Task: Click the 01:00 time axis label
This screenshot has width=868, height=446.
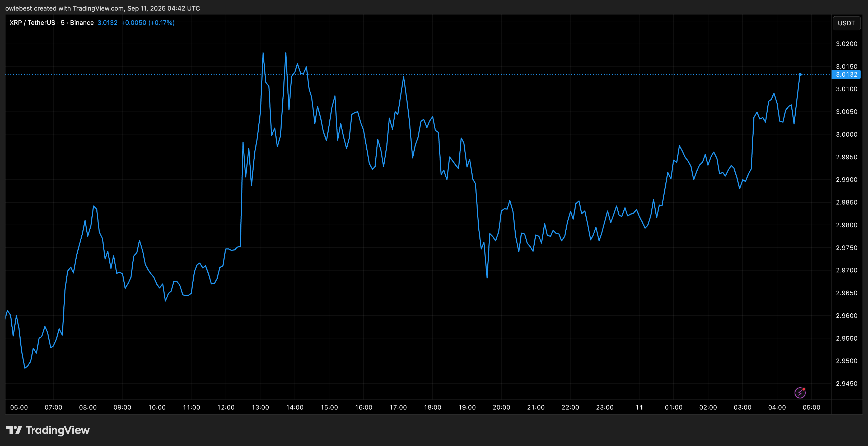Action: coord(674,407)
